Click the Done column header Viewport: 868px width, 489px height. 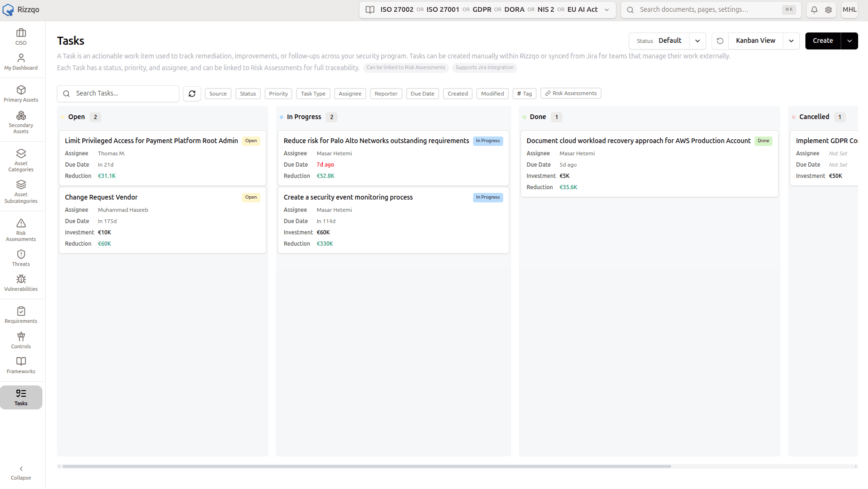[x=538, y=117]
